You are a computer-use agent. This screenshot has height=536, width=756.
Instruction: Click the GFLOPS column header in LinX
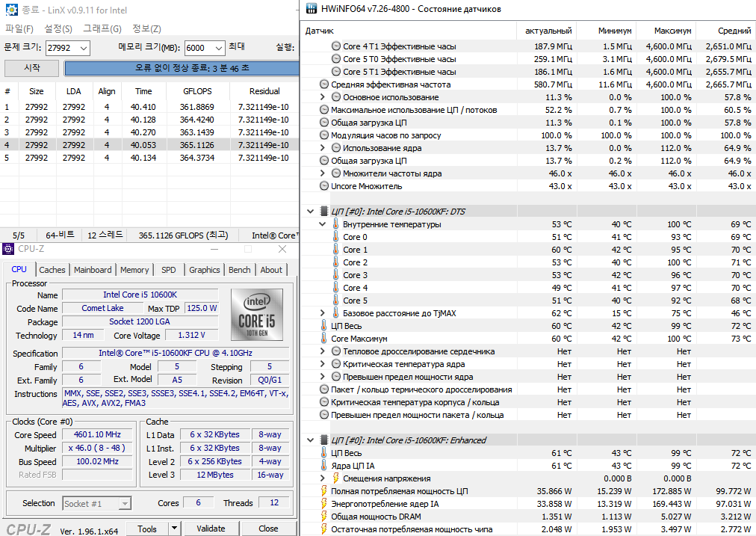click(198, 91)
